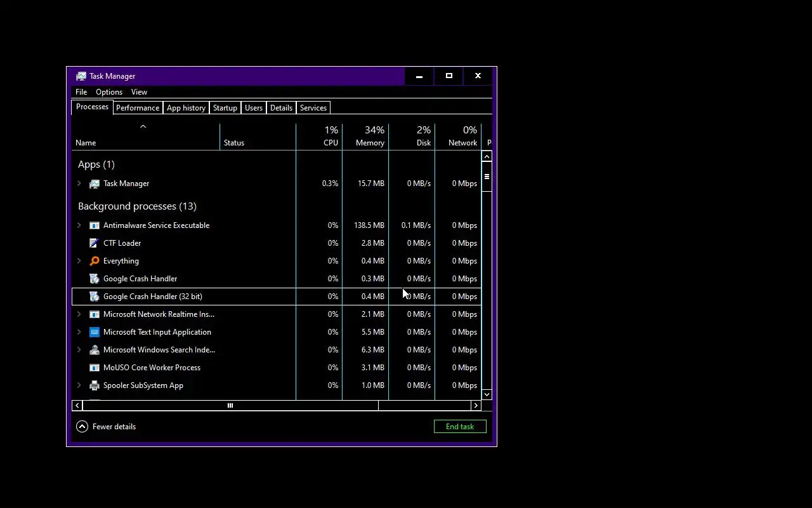Click the Google Crash Handler (32 bit) icon
Screen dimensions: 812x508
[x=95, y=297]
